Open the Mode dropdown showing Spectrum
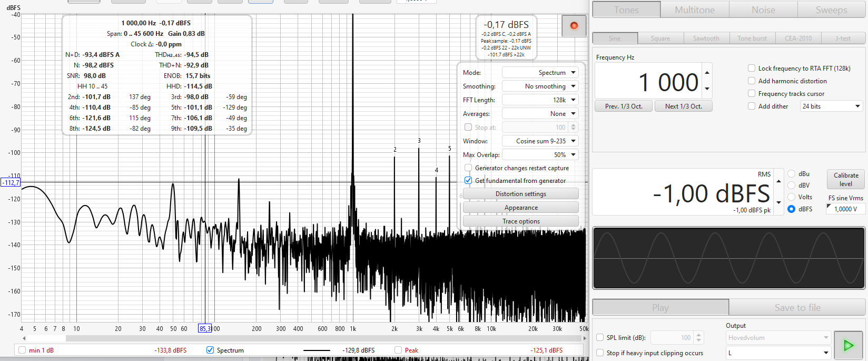Image resolution: width=868 pixels, height=361 pixels. [x=540, y=72]
